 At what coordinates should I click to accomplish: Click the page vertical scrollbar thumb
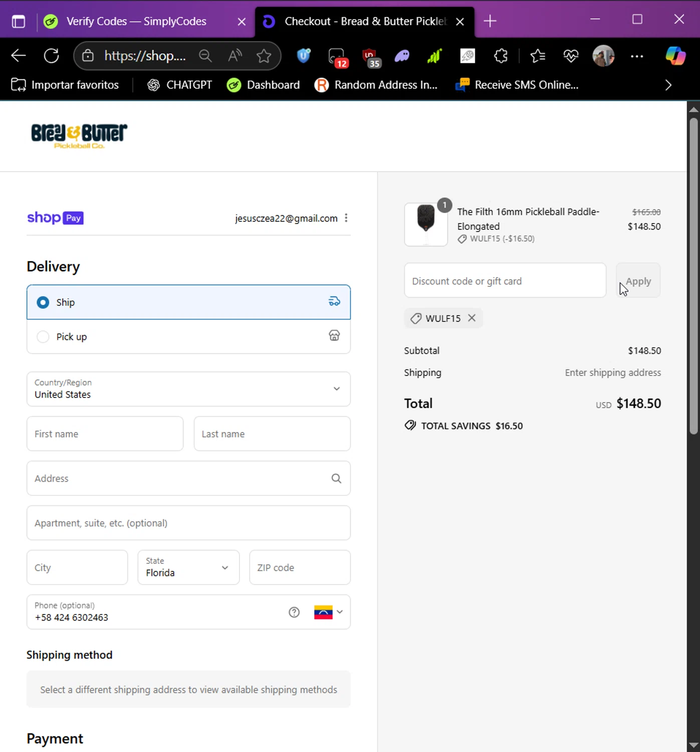pos(693,276)
